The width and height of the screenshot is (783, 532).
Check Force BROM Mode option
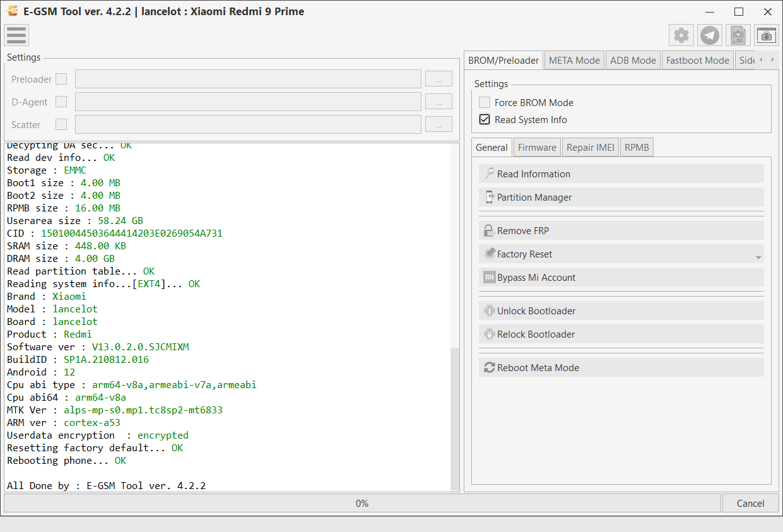[485, 102]
